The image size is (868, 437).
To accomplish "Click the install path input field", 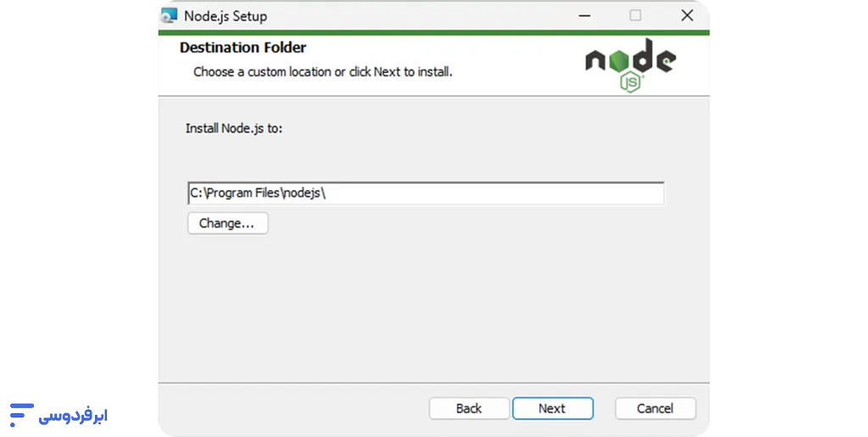I will 426,193.
